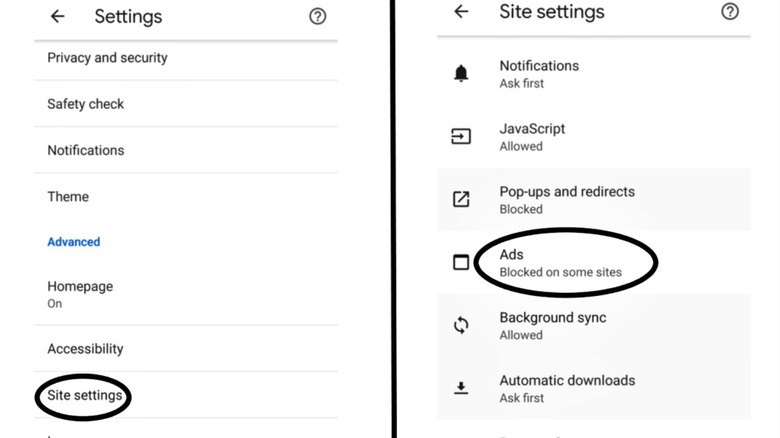Tap the Background sync icon

(x=461, y=325)
